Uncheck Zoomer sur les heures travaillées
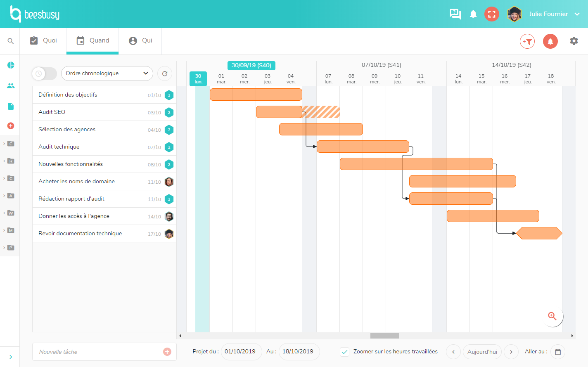Screen dimensions: 588x367 (x=345, y=352)
